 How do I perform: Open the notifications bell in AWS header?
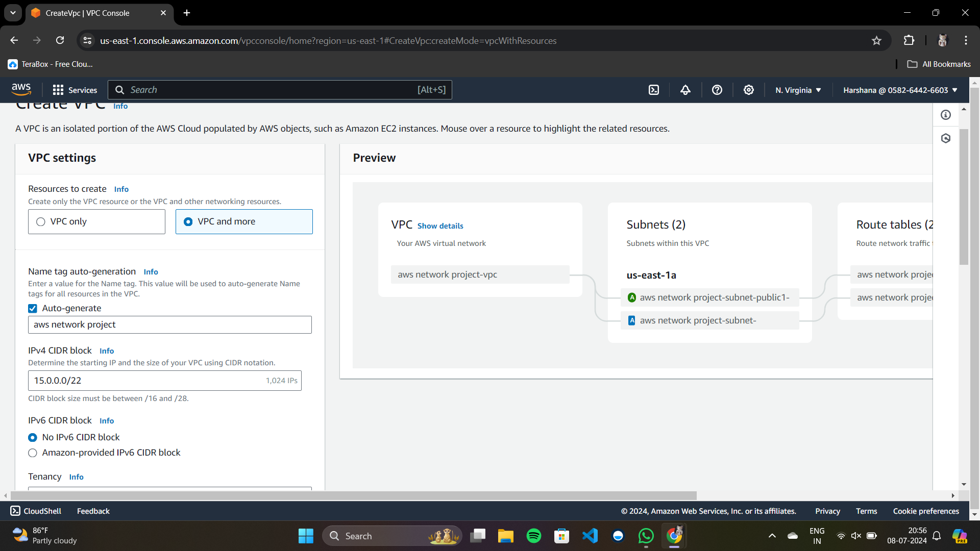pos(685,90)
